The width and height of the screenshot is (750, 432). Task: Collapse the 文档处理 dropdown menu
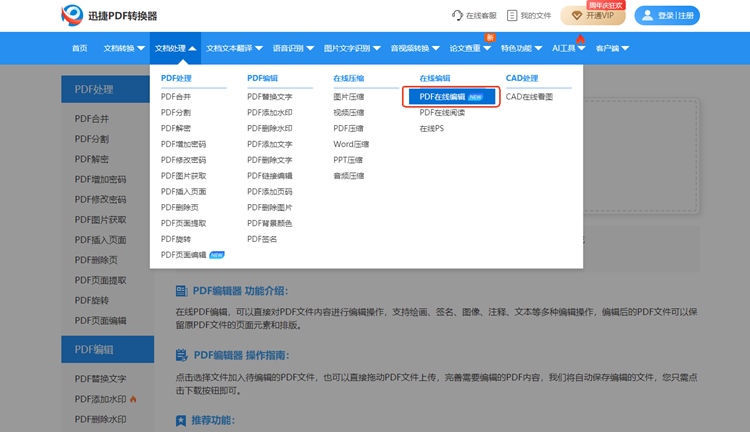point(175,48)
